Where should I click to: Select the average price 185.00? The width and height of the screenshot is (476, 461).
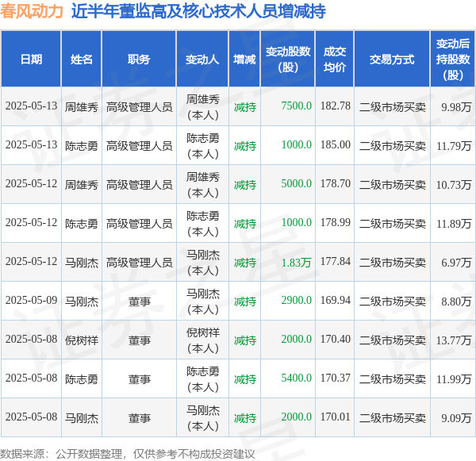point(336,145)
